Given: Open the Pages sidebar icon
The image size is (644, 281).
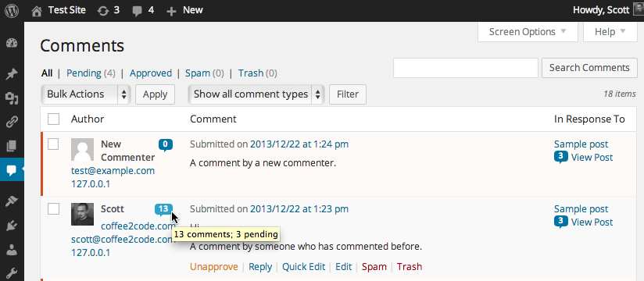Looking at the screenshot, I should click(12, 146).
